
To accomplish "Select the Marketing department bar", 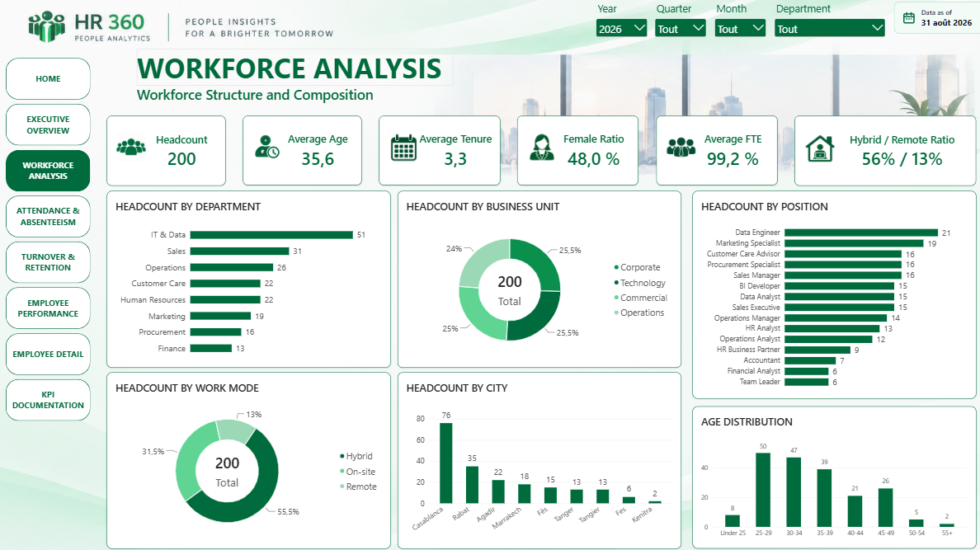I will click(220, 317).
